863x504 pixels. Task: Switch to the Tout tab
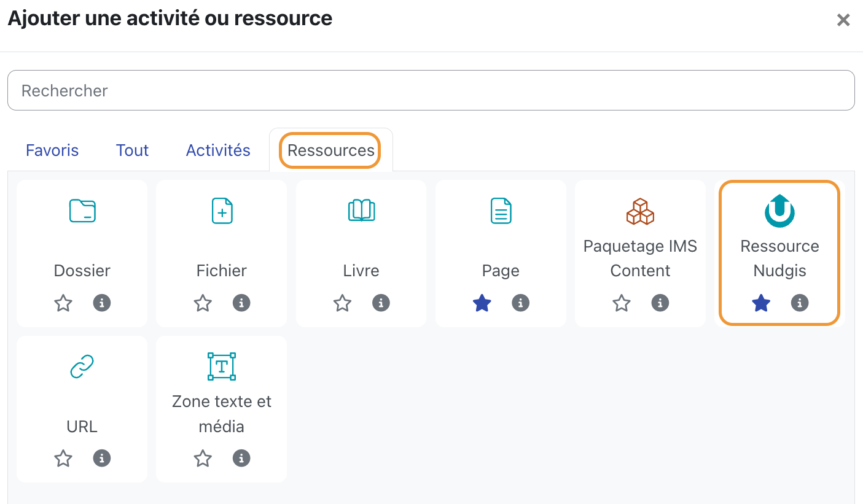[x=133, y=150]
